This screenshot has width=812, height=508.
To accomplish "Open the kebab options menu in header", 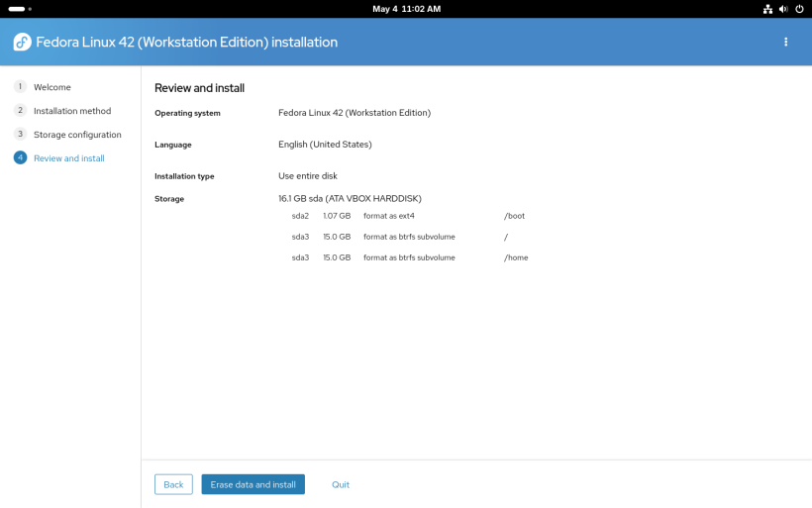I will pyautogui.click(x=785, y=42).
